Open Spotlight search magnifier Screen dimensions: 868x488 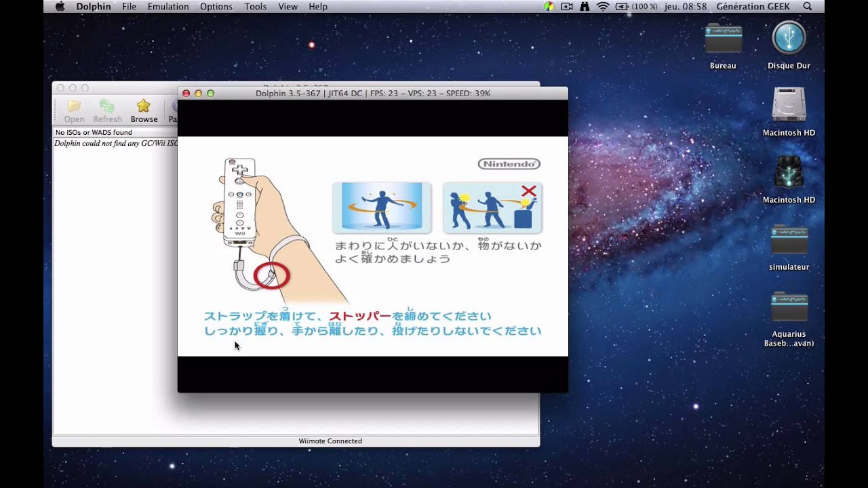click(x=807, y=6)
